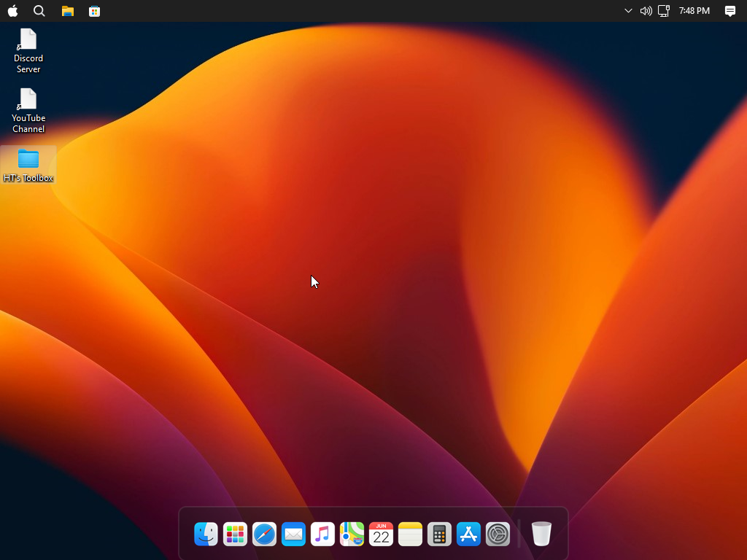
Task: Open the Maps app
Action: [352, 534]
